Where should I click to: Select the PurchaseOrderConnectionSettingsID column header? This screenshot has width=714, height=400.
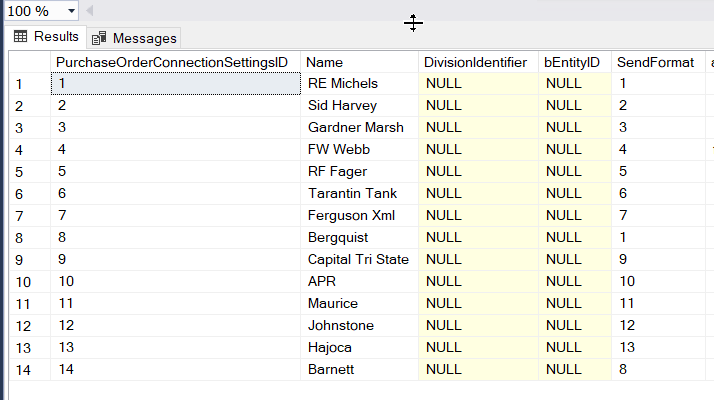175,62
